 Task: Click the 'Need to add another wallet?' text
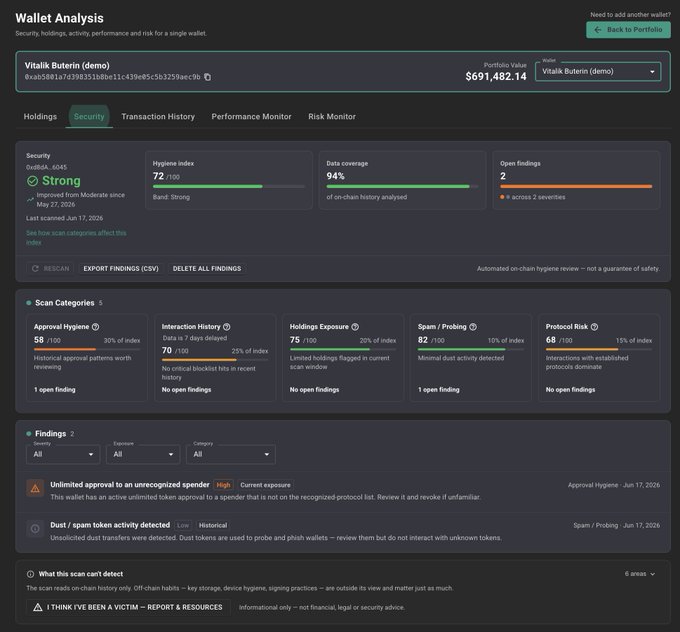tap(630, 15)
